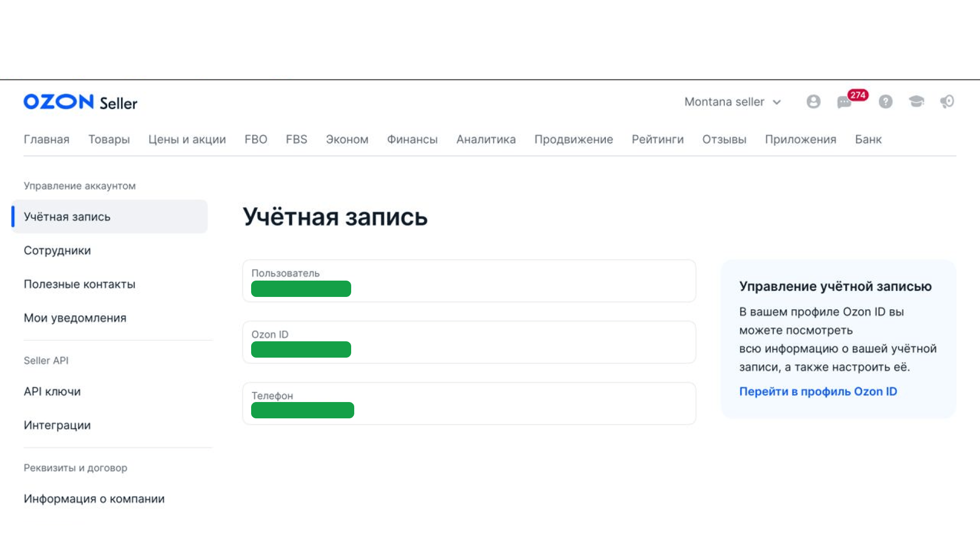
Task: Select FBS menu item
Action: [297, 139]
